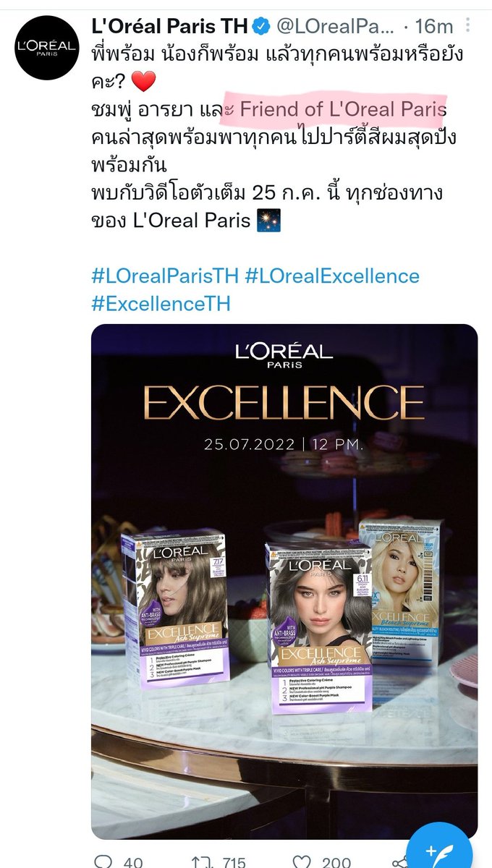Tap the fireworks emoji after L'Oreal Paris
The height and width of the screenshot is (868, 492).
pos(267,221)
